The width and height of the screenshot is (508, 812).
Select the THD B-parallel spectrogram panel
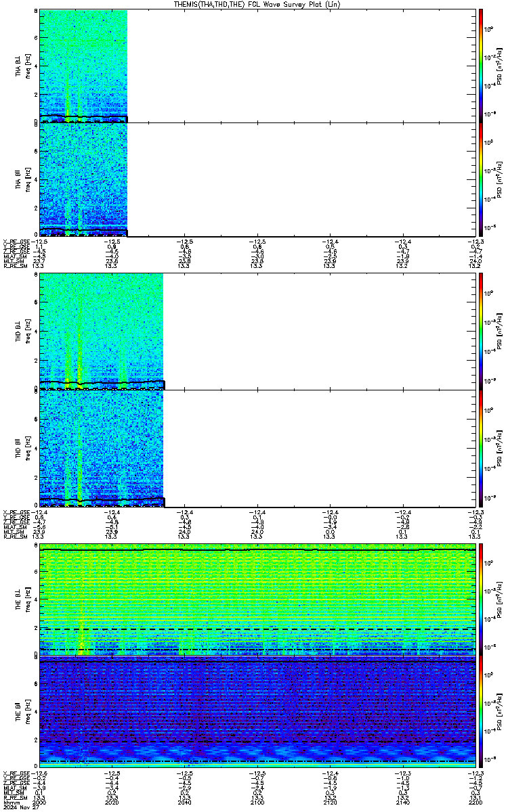tap(257, 449)
